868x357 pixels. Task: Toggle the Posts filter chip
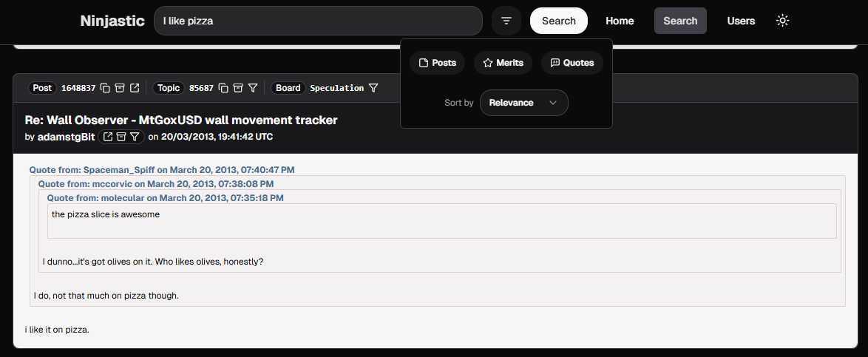pos(437,63)
